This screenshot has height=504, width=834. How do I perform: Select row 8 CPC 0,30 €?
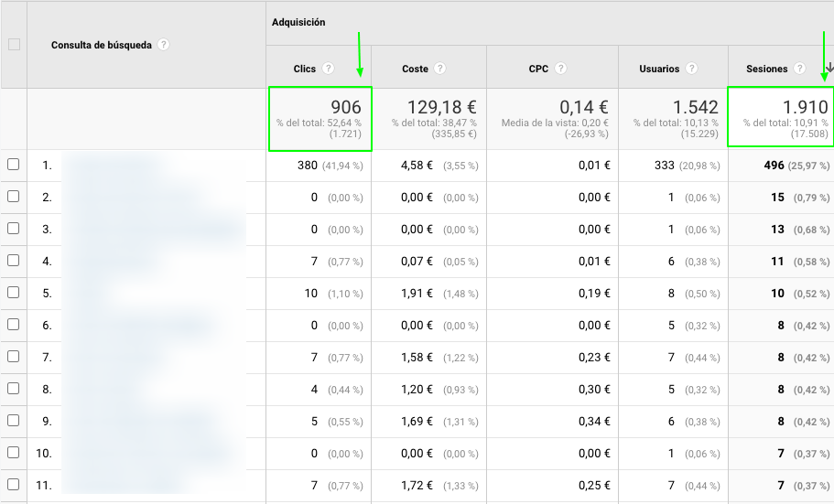pos(594,389)
